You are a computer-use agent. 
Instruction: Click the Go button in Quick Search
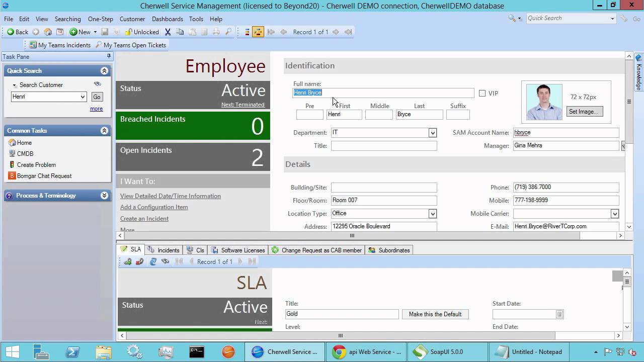[97, 97]
